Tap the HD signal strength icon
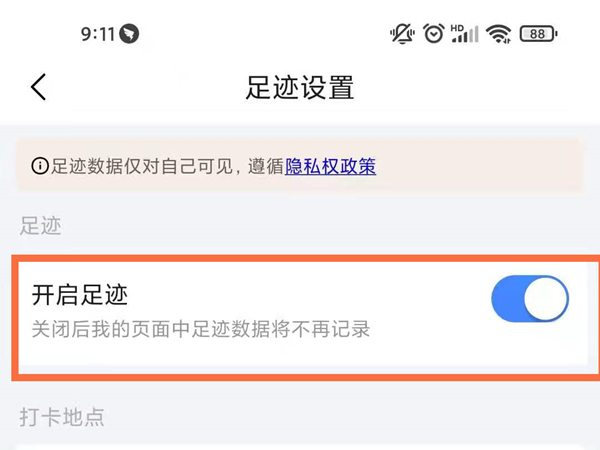Viewport: 600px width, 450px height. [465, 34]
